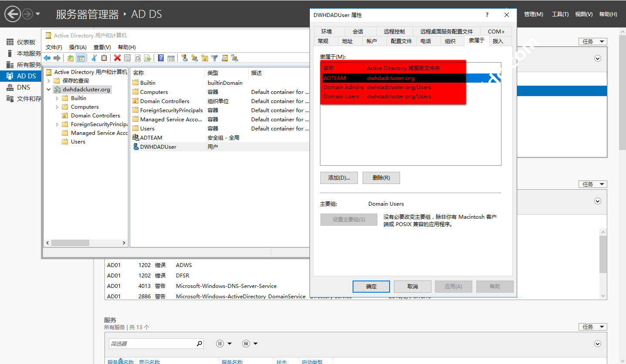This screenshot has width=626, height=364.
Task: Collapse the dwhdadcluster.org tree node
Action: 49,90
